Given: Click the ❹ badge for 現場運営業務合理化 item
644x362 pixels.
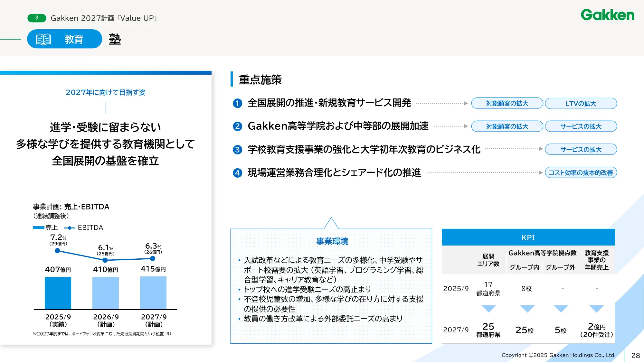Looking at the screenshot, I should [x=238, y=172].
